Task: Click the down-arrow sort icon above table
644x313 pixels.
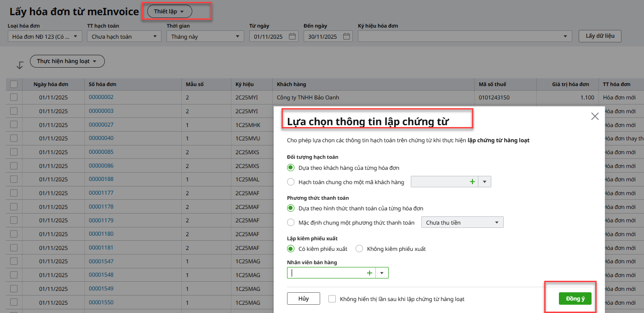Action: click(x=20, y=65)
